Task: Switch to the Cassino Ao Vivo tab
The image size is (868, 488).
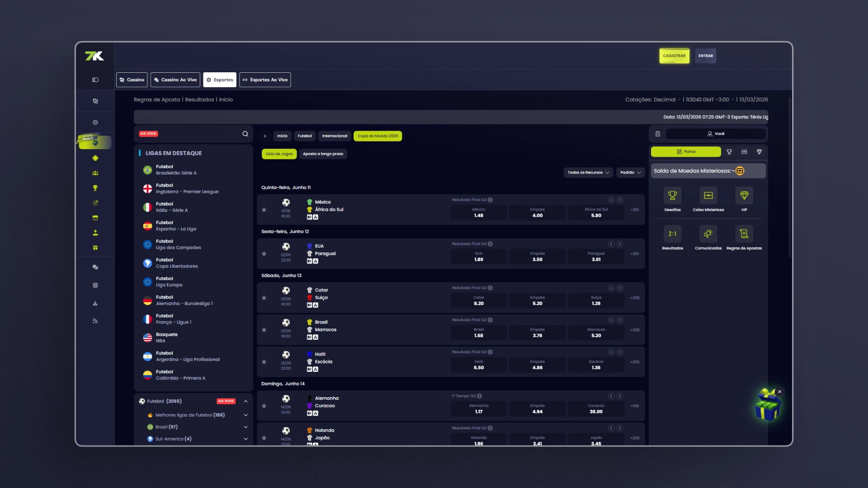Action: (x=175, y=80)
